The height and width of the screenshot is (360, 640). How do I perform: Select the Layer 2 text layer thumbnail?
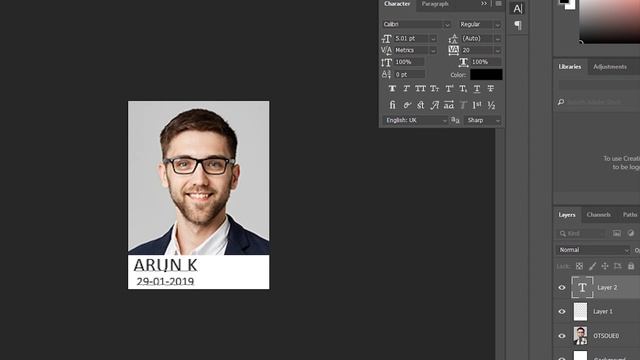pos(582,287)
